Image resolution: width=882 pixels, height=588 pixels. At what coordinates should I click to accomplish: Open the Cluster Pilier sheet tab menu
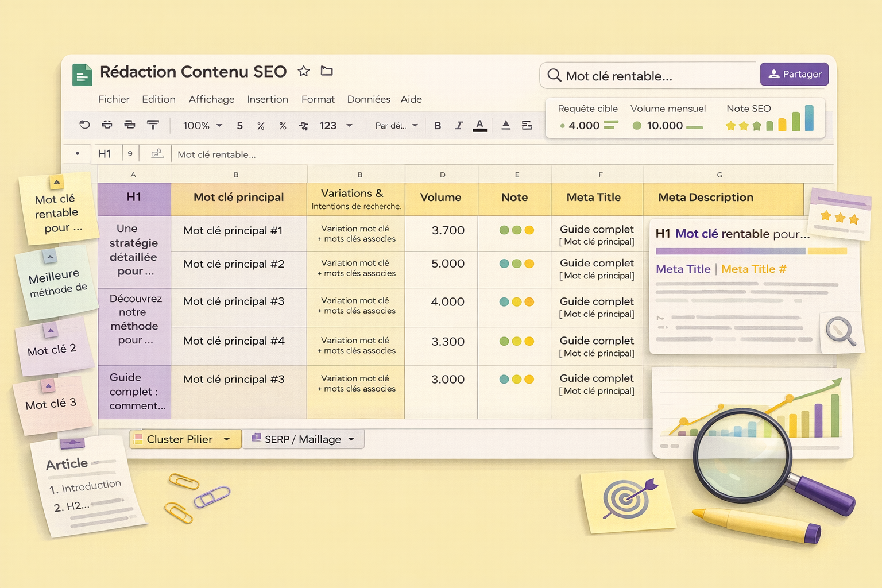click(x=227, y=439)
